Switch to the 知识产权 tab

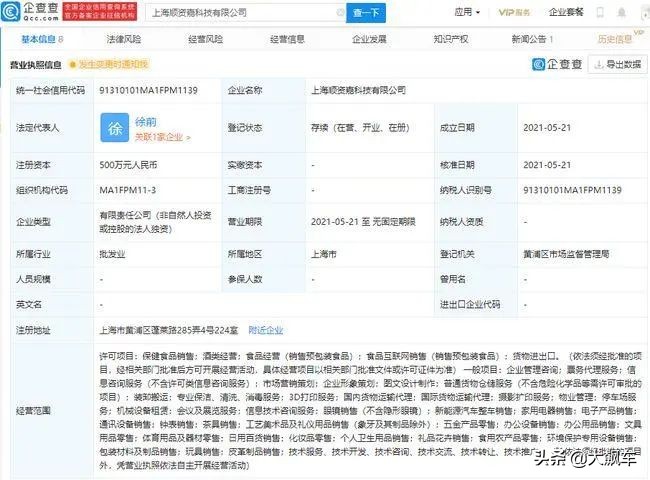[451, 39]
